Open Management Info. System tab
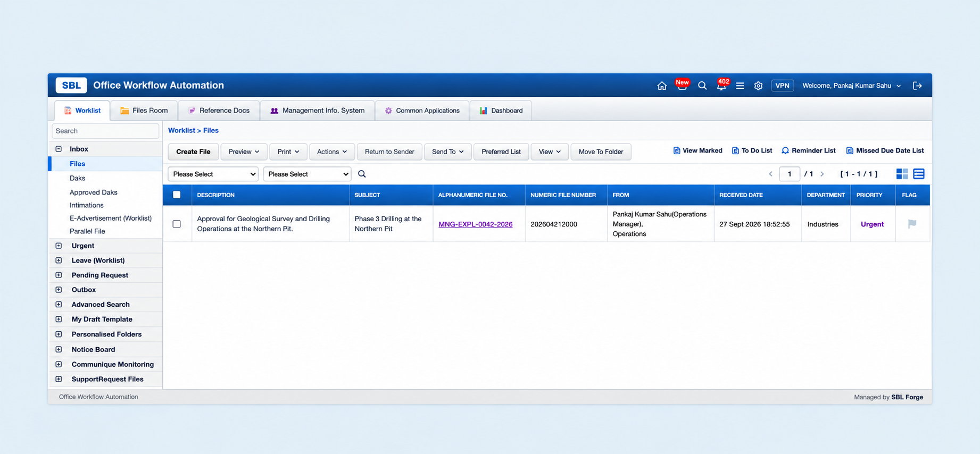 coord(317,111)
